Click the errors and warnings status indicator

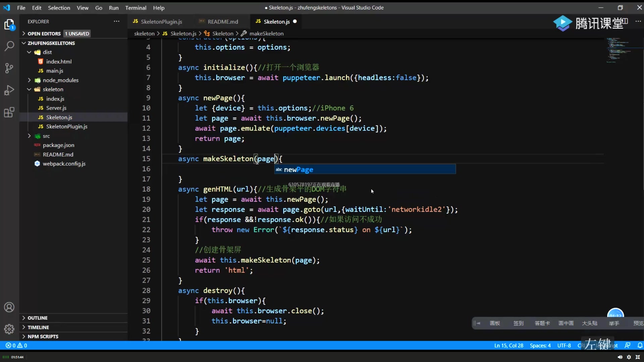tap(16, 346)
